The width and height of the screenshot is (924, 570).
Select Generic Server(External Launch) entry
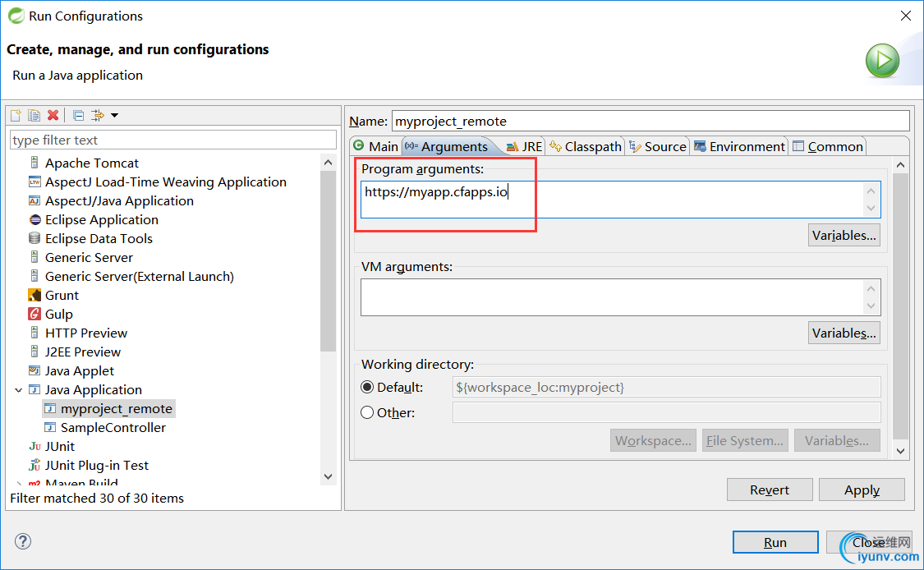(x=139, y=276)
